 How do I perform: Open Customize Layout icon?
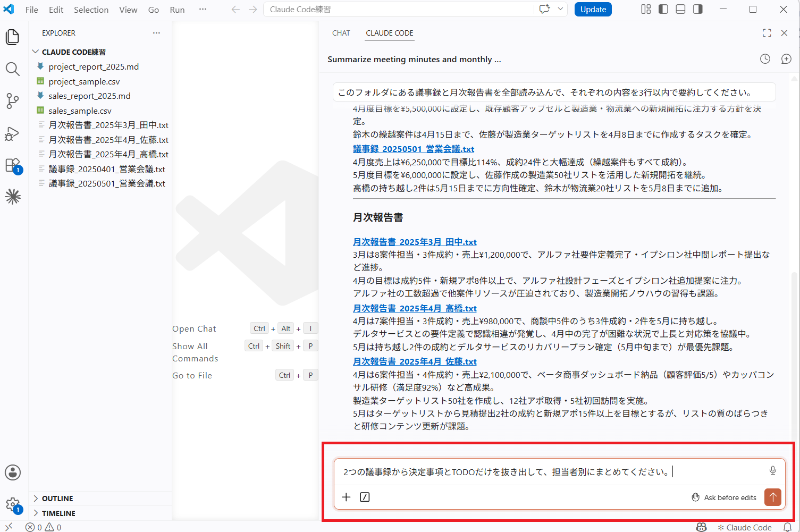(646, 9)
